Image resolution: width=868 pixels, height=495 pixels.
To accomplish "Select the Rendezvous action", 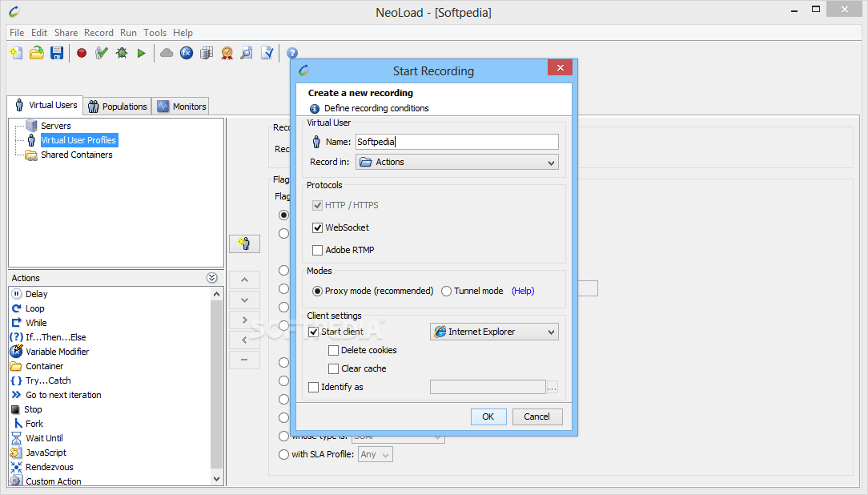I will 42,467.
